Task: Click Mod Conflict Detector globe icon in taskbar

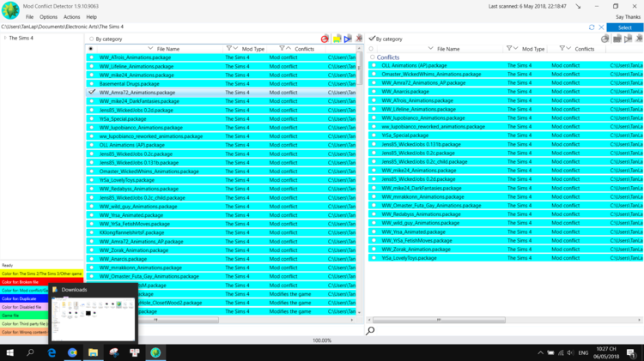Action: pos(155,352)
